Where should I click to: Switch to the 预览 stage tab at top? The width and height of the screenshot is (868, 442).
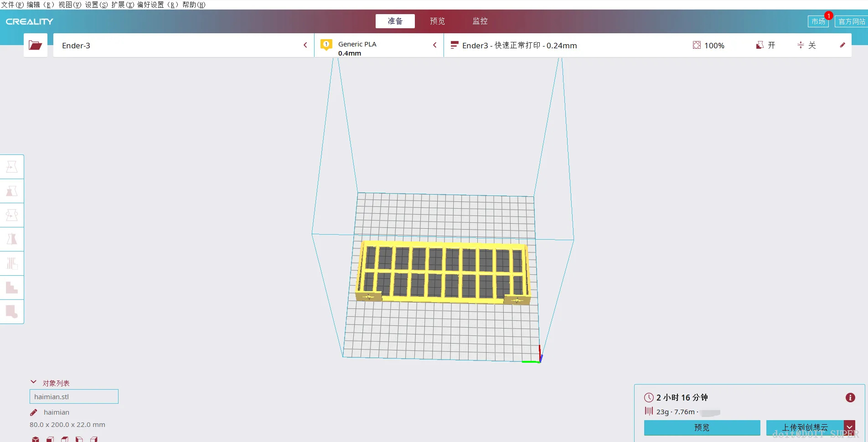pyautogui.click(x=437, y=21)
